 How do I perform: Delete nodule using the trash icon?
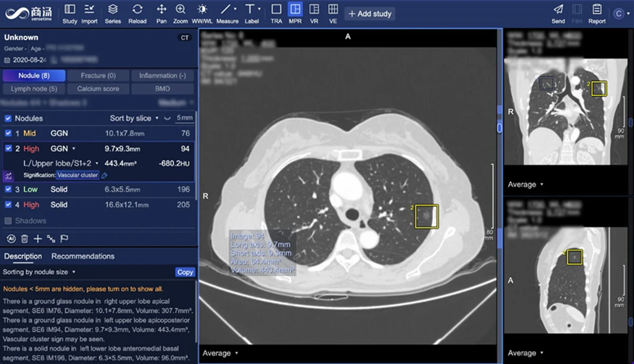[24, 239]
